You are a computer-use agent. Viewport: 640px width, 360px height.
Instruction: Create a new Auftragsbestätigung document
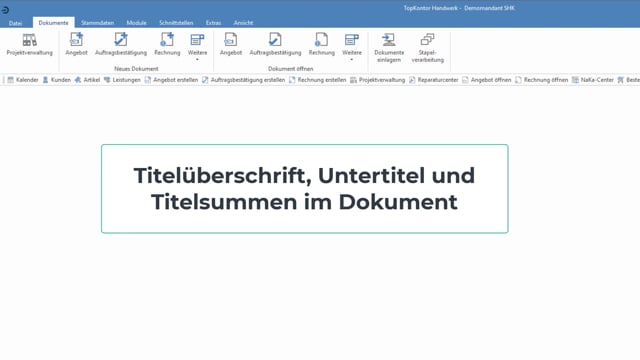121,44
